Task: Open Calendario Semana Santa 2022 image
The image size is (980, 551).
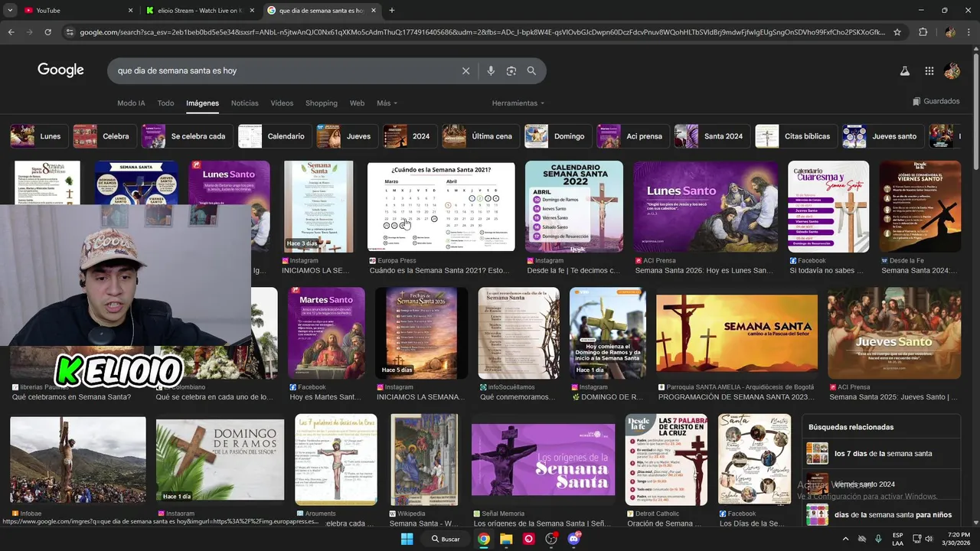Action: coord(574,207)
